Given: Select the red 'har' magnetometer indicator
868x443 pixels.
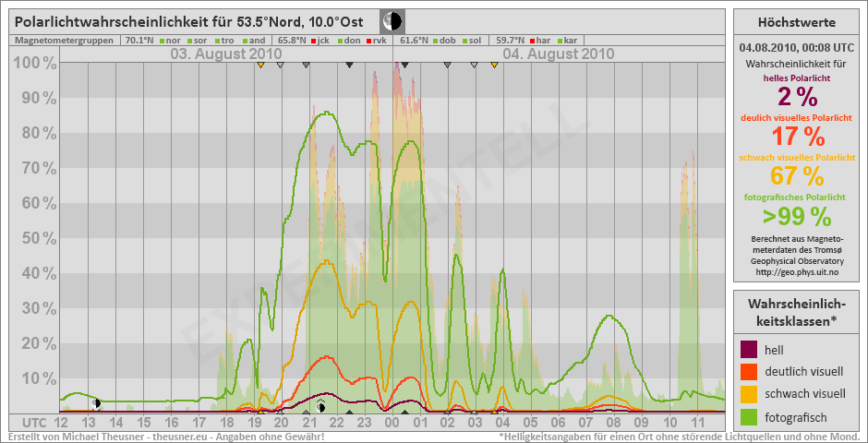Looking at the screenshot, I should [x=533, y=41].
